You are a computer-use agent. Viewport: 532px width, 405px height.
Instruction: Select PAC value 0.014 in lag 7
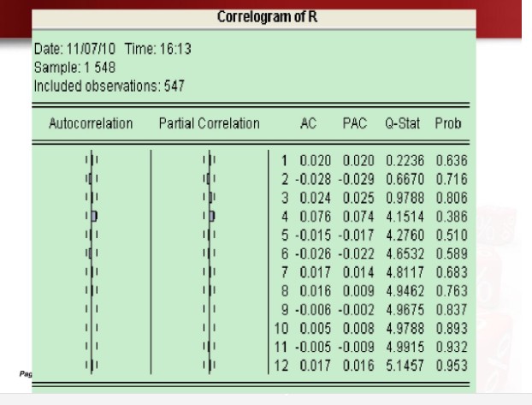[x=358, y=272]
